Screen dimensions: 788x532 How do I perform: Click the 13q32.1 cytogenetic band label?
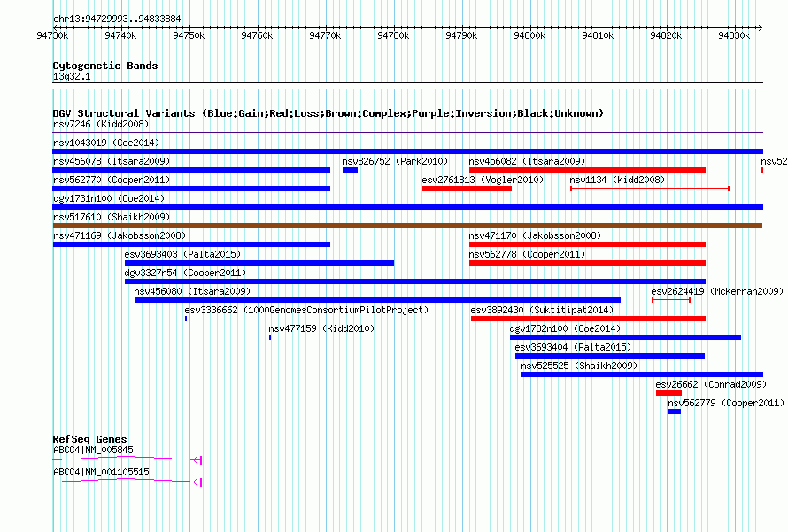point(72,76)
